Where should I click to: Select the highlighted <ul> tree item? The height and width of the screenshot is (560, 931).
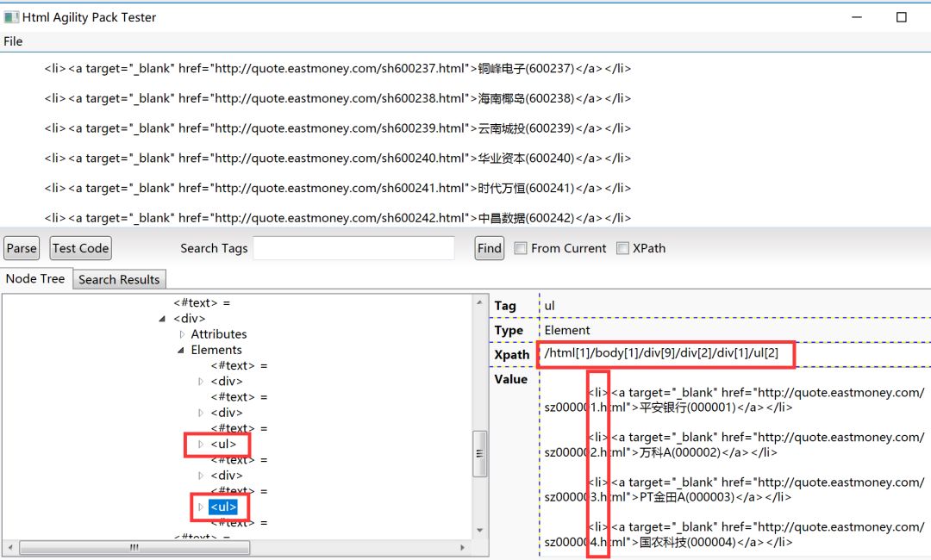tap(223, 507)
